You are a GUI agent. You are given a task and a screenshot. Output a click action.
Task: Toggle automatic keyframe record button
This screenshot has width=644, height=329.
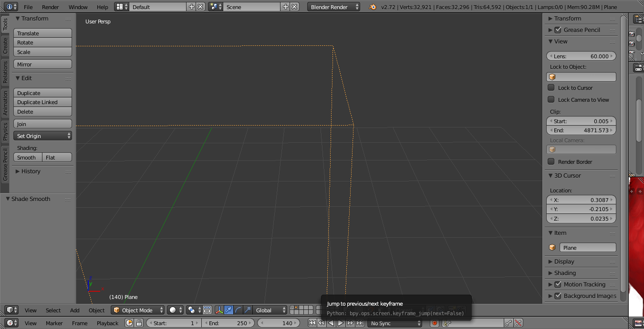434,323
